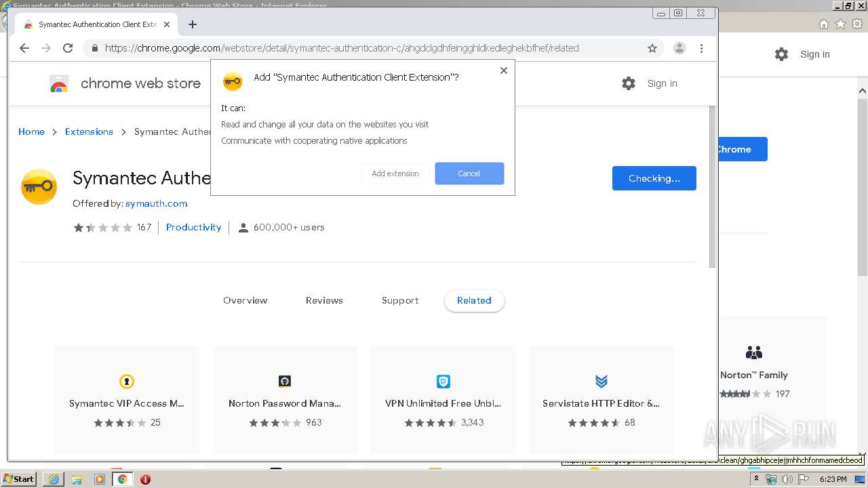The height and width of the screenshot is (488, 868).
Task: Open Windows Explorer folder on taskbar
Action: click(x=77, y=479)
